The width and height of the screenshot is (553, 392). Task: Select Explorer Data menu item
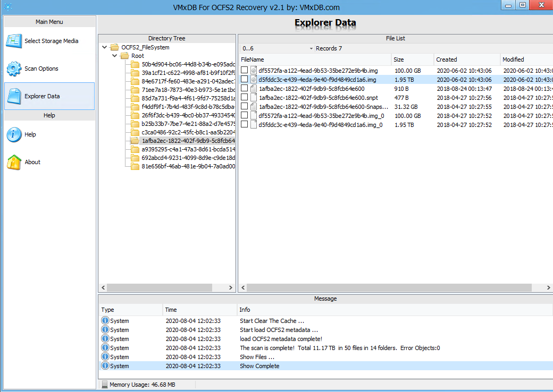[49, 96]
